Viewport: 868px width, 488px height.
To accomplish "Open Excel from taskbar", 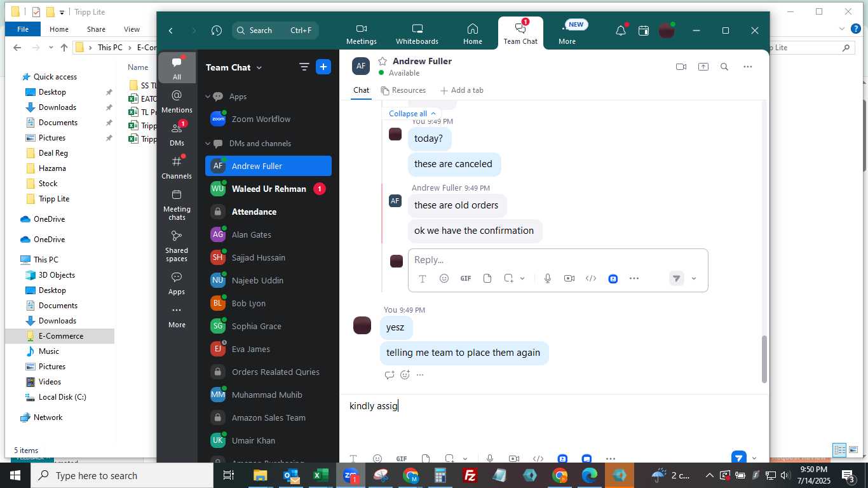I will (x=321, y=475).
